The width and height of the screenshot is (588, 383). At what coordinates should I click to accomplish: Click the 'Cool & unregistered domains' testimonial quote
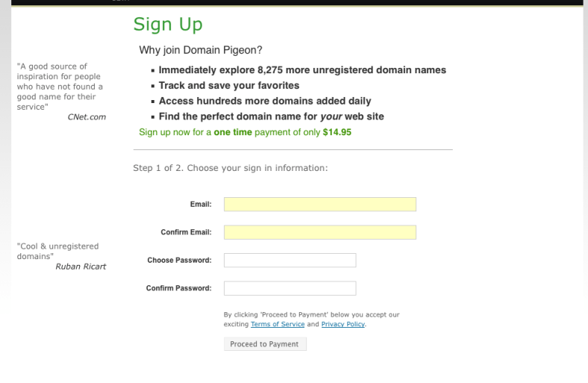tap(57, 252)
